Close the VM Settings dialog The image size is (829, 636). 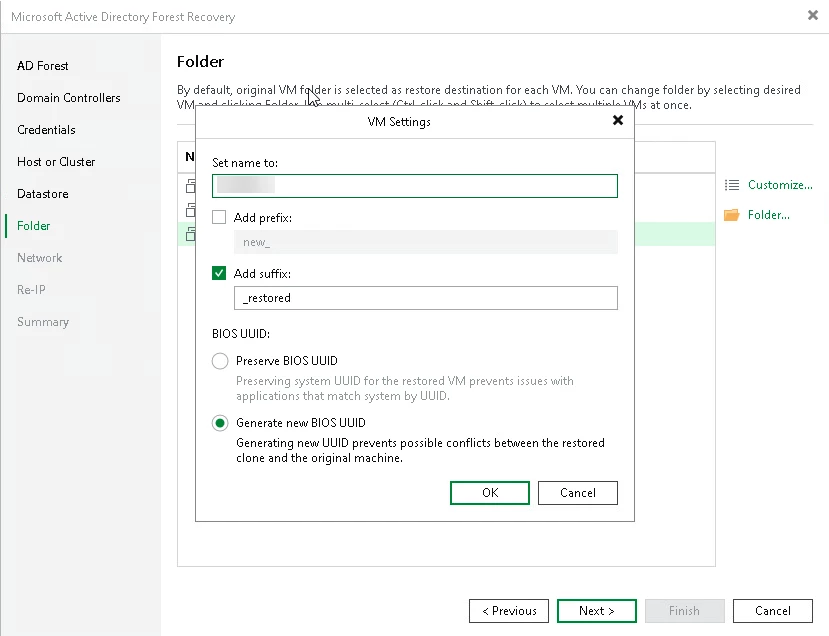click(618, 121)
